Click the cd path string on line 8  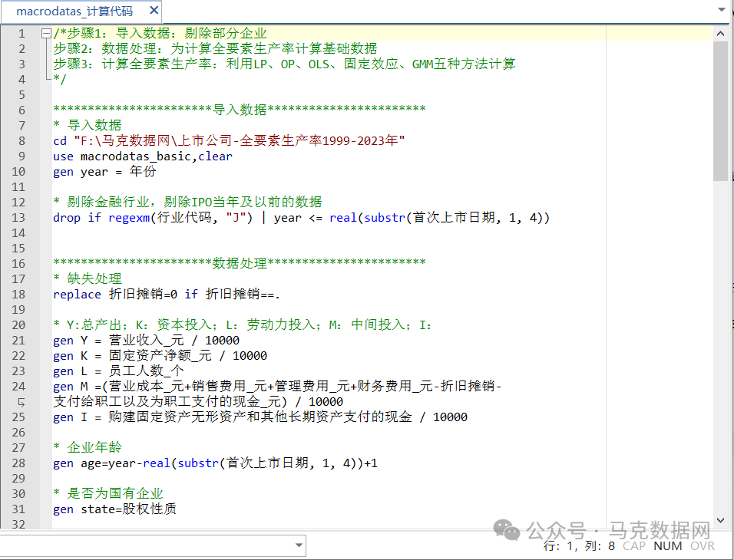coord(240,141)
